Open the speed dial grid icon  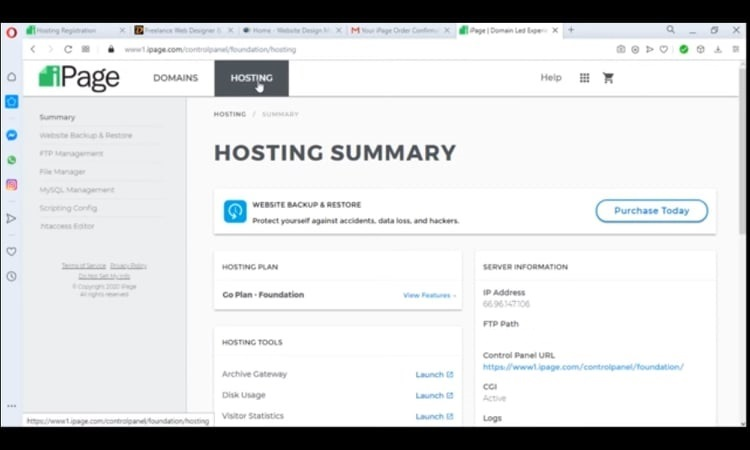(x=86, y=49)
